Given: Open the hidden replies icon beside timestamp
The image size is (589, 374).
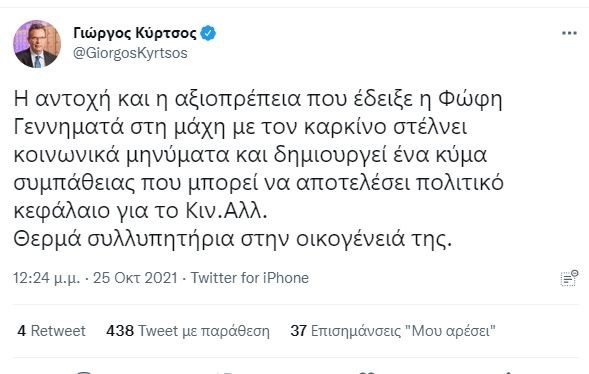Looking at the screenshot, I should pos(569,278).
